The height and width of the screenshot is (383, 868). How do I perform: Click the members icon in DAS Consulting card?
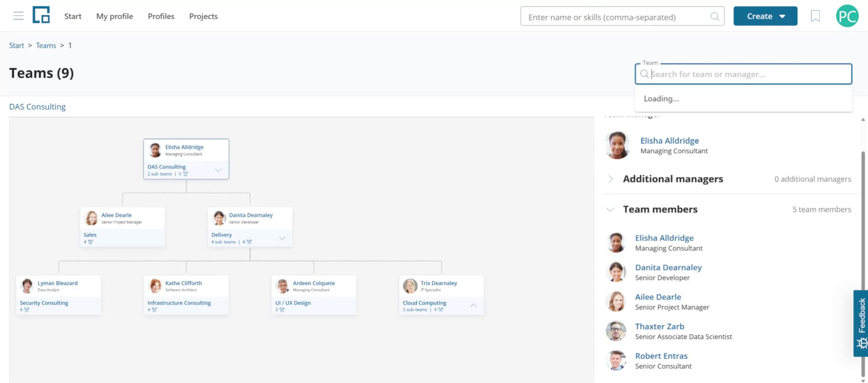point(185,174)
